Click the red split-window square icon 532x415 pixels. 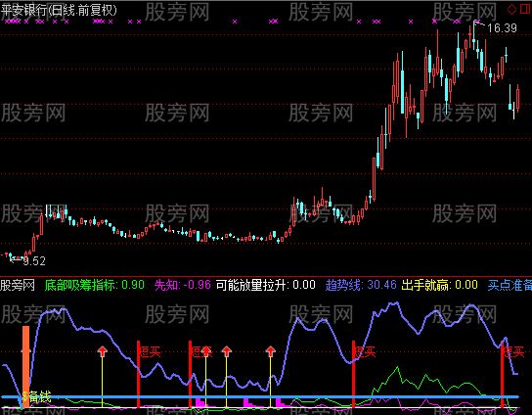click(x=525, y=9)
